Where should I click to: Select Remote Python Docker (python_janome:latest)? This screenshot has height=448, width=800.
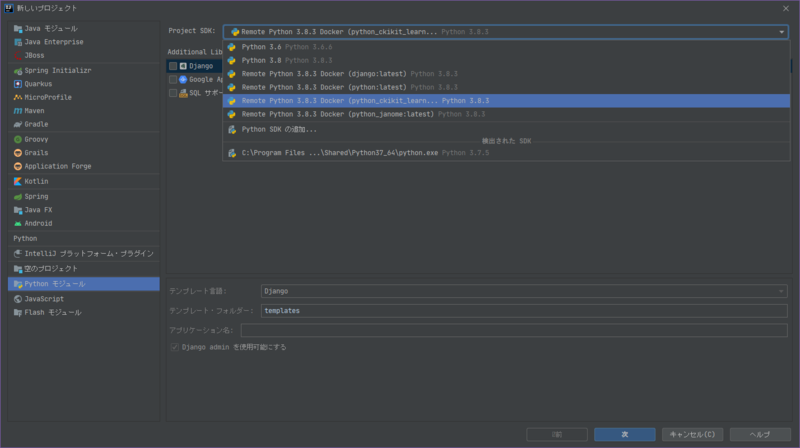506,114
